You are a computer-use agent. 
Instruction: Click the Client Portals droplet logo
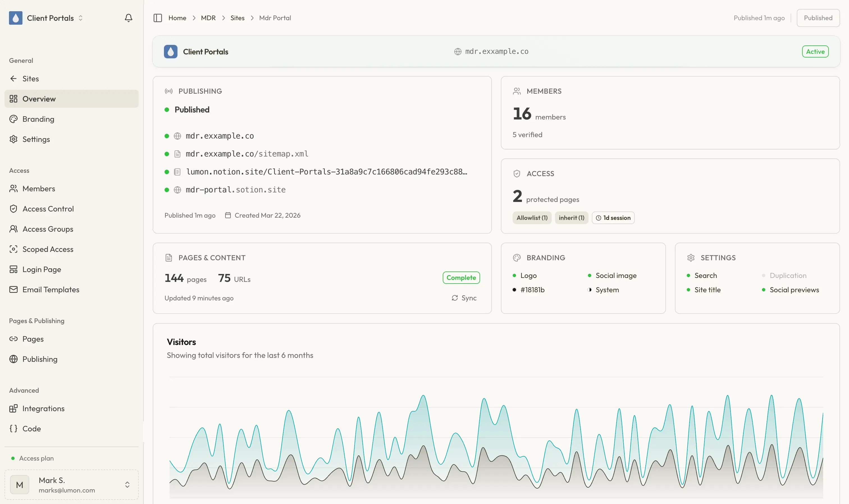tap(16, 18)
